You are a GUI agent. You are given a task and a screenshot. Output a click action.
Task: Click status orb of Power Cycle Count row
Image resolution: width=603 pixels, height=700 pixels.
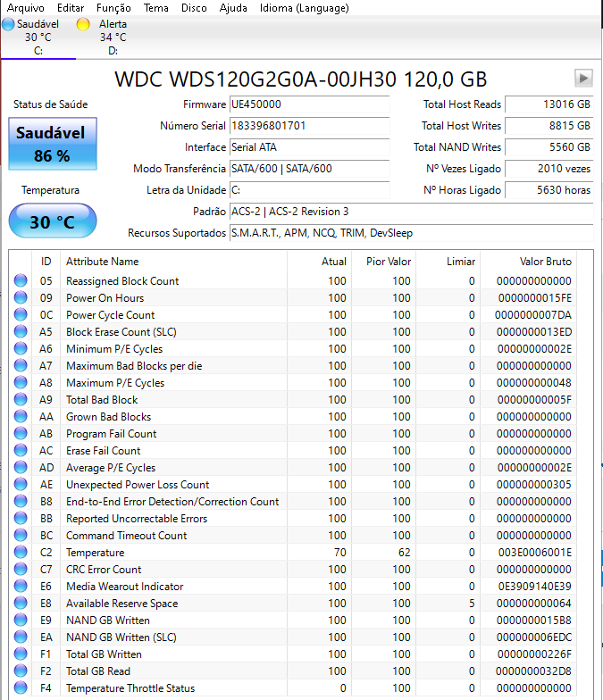click(21, 314)
